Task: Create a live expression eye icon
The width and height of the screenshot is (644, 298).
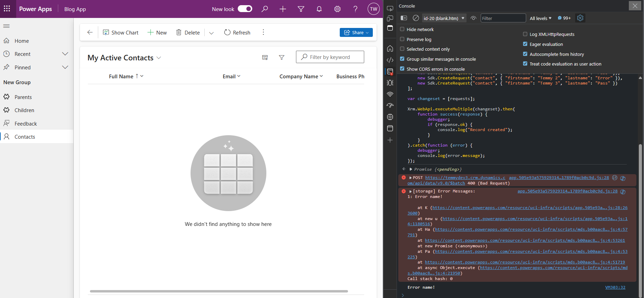Action: point(473,18)
